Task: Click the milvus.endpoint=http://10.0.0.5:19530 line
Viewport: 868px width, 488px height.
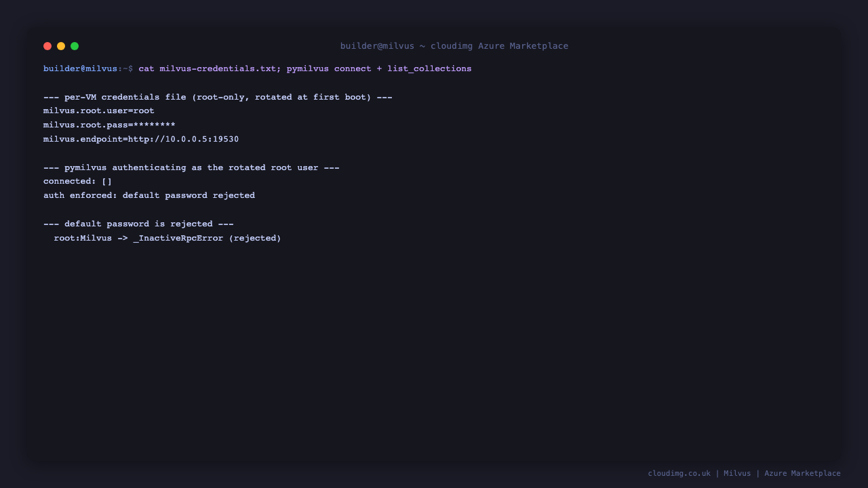Action: pyautogui.click(x=141, y=140)
